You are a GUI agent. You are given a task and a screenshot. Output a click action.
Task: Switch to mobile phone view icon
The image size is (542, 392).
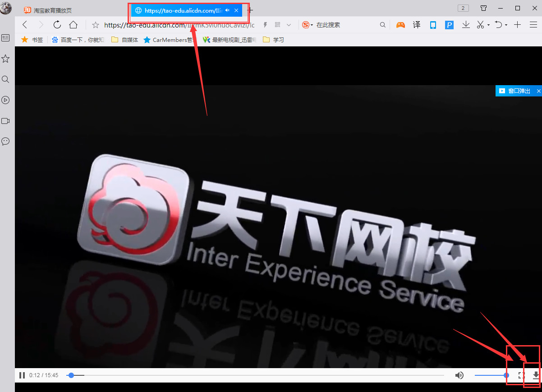point(433,25)
